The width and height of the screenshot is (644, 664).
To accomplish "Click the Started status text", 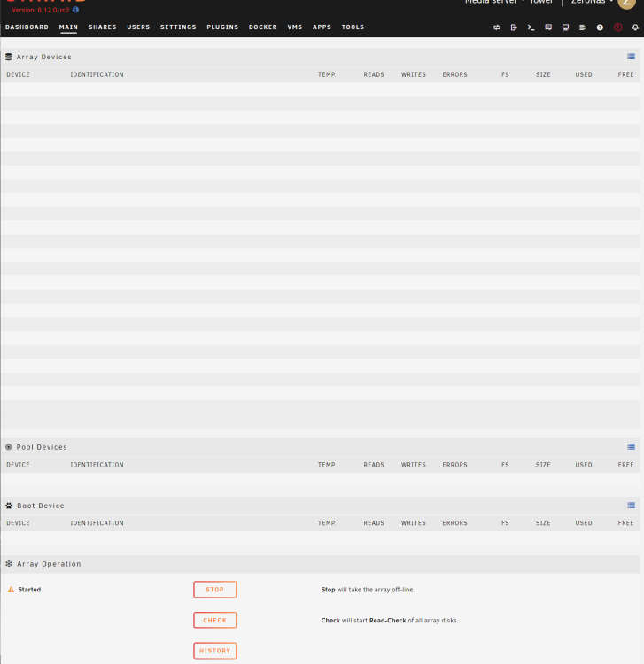I will (29, 590).
